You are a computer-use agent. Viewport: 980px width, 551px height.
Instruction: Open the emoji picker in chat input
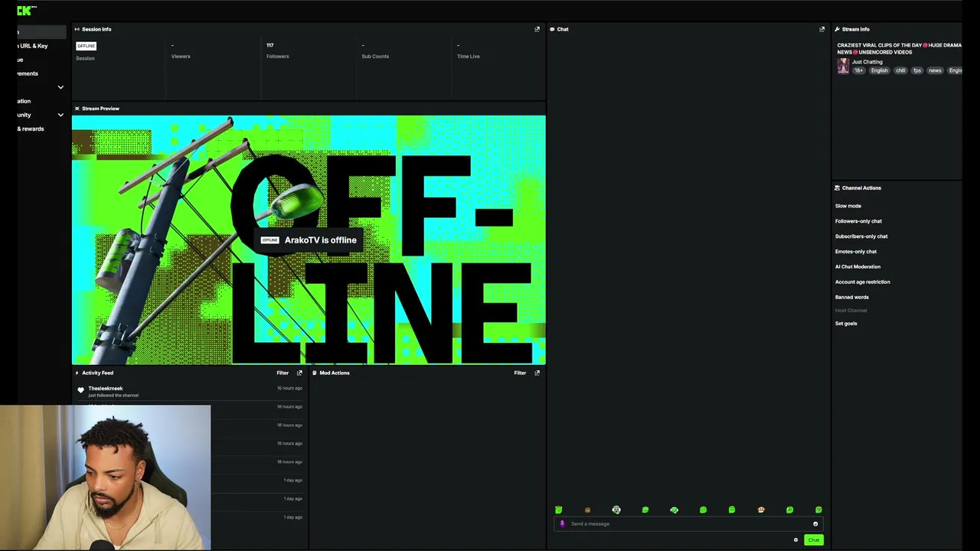815,523
